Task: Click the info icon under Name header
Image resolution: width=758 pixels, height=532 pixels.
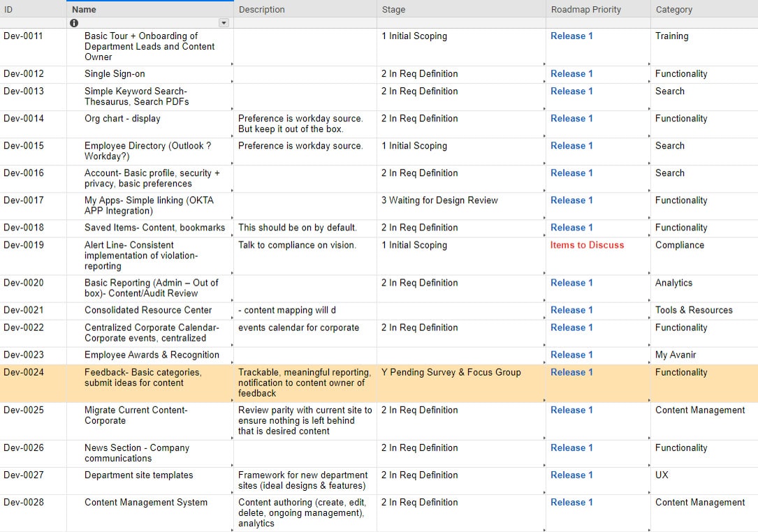Action: pyautogui.click(x=74, y=23)
